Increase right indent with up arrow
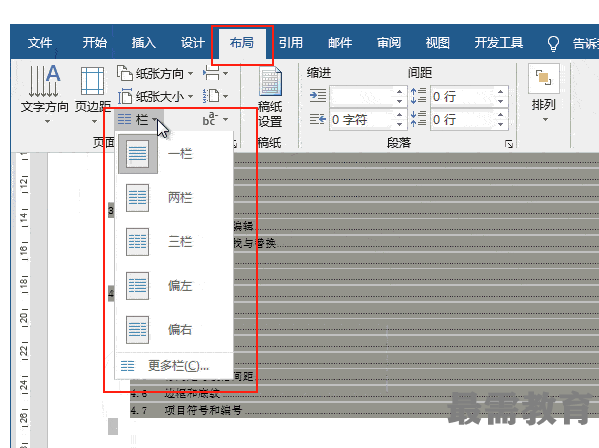This screenshot has height=448, width=599. 399,115
